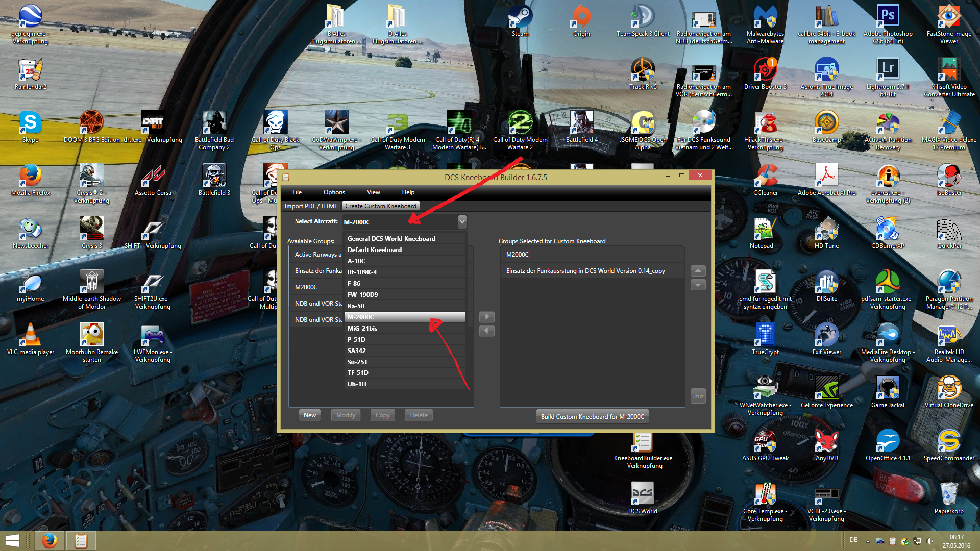This screenshot has height=551, width=980.
Task: Click Build Custom Kneeboard for M-2000C
Action: [593, 417]
